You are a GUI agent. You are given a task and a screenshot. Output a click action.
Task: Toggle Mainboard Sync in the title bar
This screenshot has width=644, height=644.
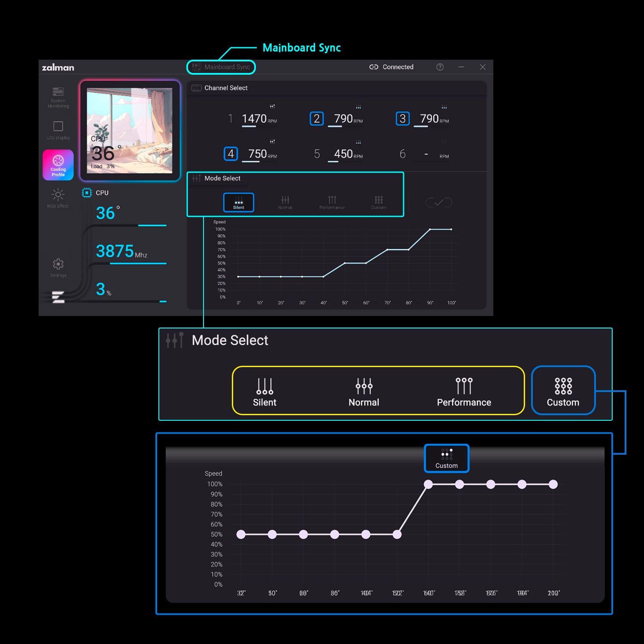[222, 67]
